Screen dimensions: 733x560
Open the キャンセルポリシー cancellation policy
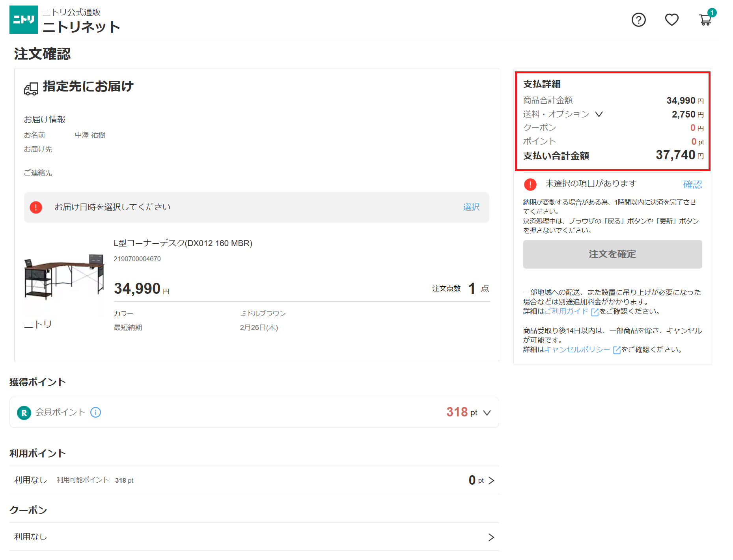pos(577,349)
